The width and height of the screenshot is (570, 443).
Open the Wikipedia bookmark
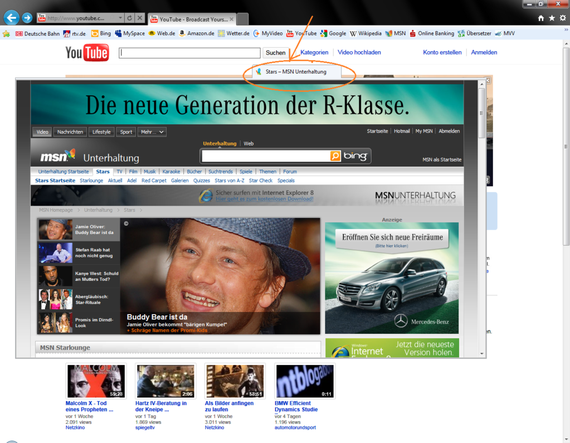click(x=366, y=33)
